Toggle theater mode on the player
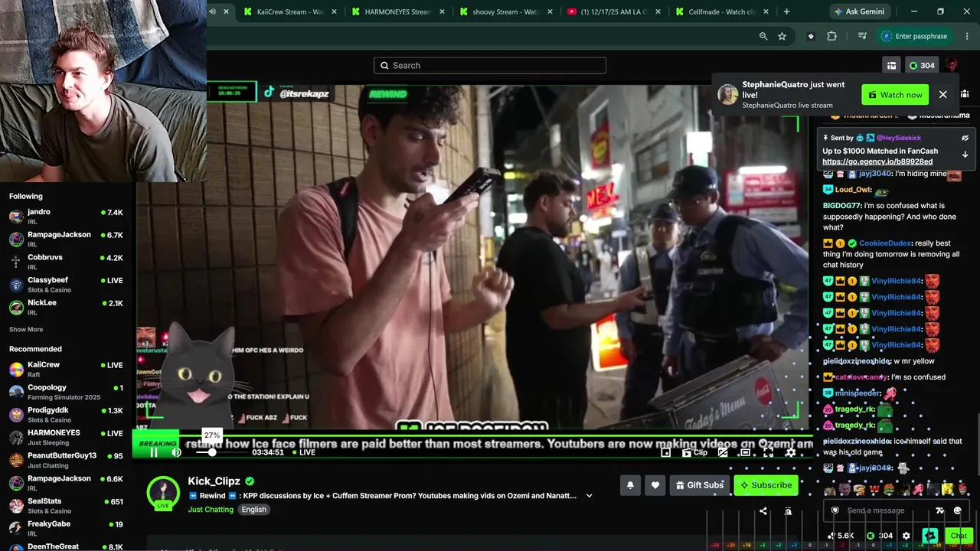This screenshot has height=551, width=980. pyautogui.click(x=745, y=452)
